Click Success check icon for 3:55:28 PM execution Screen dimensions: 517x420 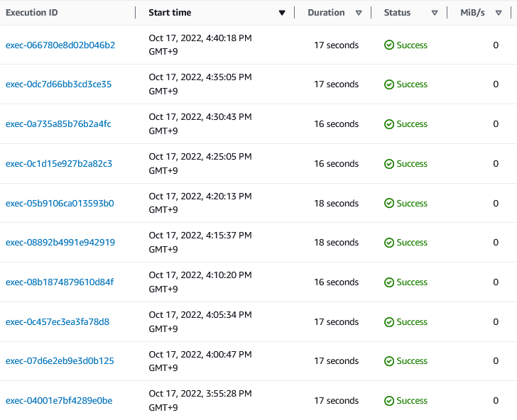pos(388,401)
